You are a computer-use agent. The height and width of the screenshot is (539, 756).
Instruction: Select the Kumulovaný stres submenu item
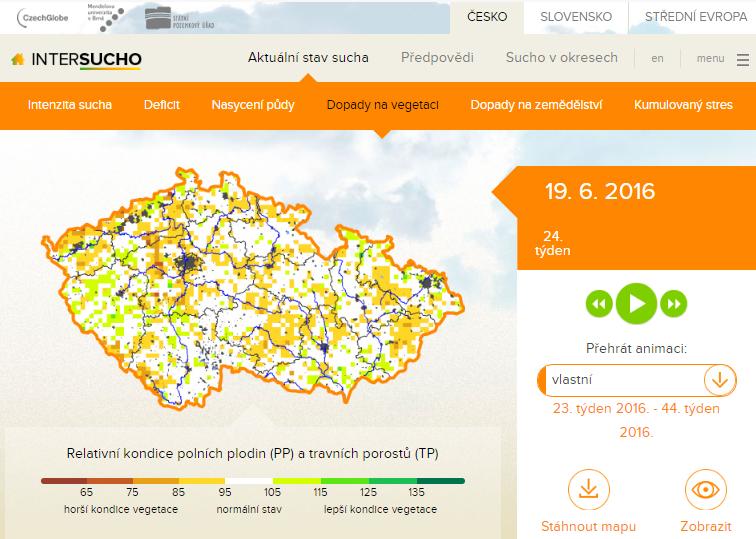coord(683,105)
